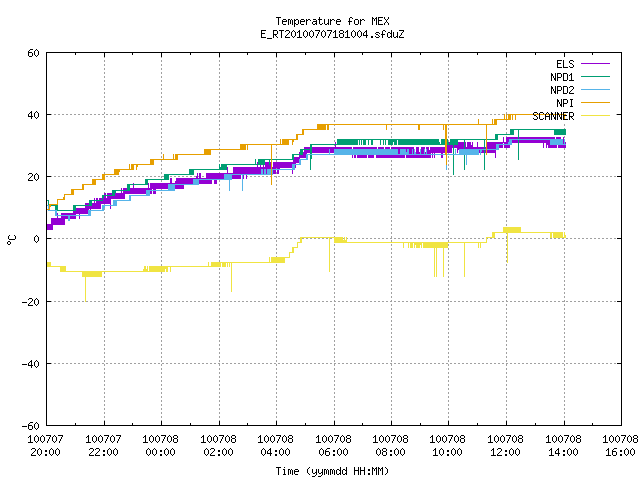Click the x-axis label '100708 12:00'
The image size is (640, 480).
(506, 446)
